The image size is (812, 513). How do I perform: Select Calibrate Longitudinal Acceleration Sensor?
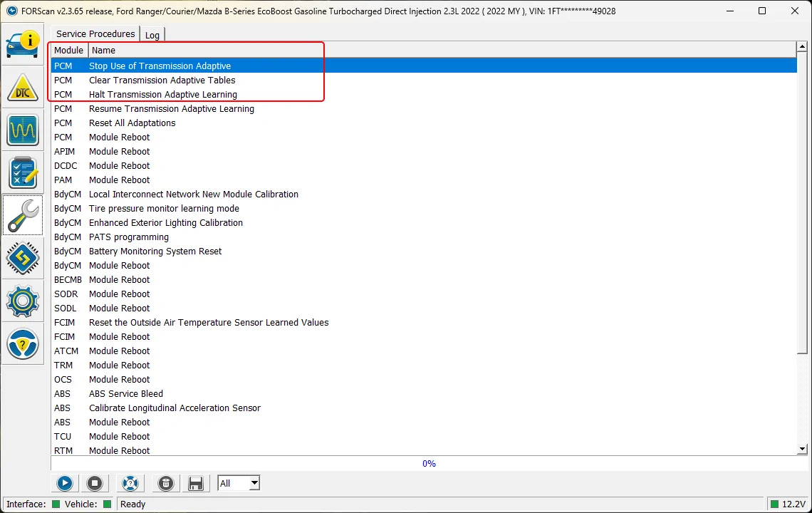[x=424, y=408]
